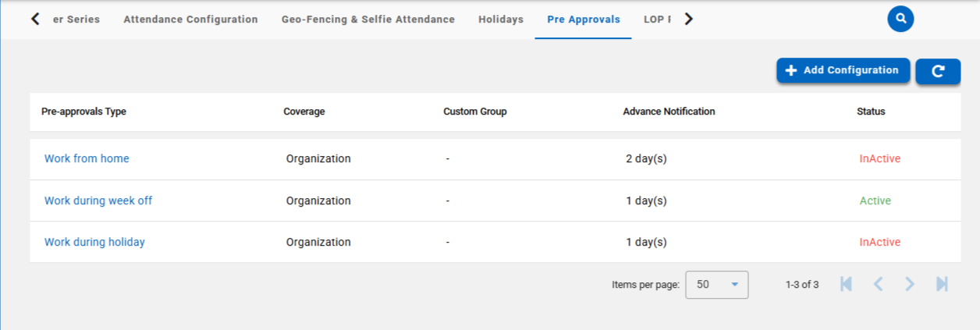Screen dimensions: 980x330
Task: Click the Active status of week off row
Action: (x=875, y=200)
